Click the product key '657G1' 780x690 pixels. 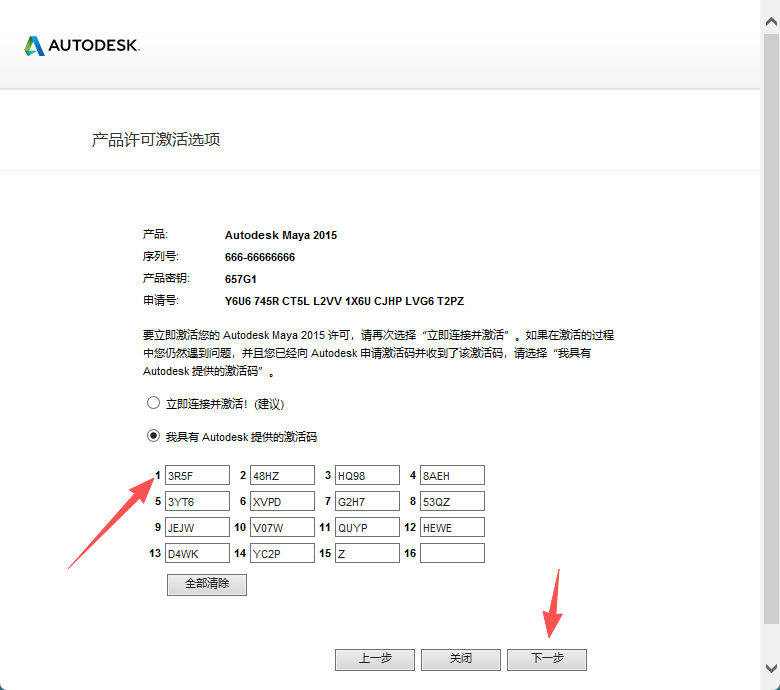click(241, 279)
